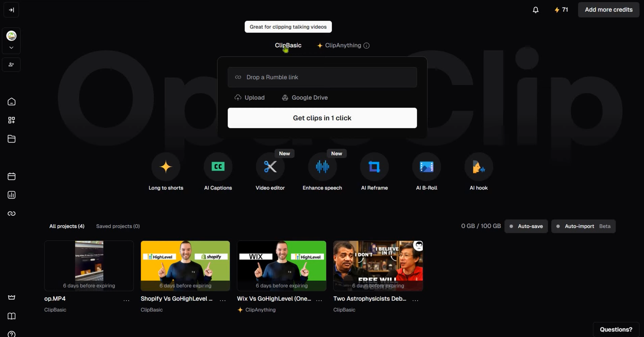Image resolution: width=644 pixels, height=337 pixels.
Task: Open the more options menu for op.MP4
Action: [x=127, y=301]
